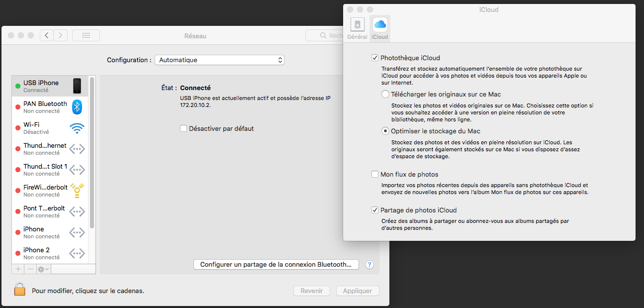Select the PAN Bluetooth service name
This screenshot has width=644, height=308.
[45, 103]
